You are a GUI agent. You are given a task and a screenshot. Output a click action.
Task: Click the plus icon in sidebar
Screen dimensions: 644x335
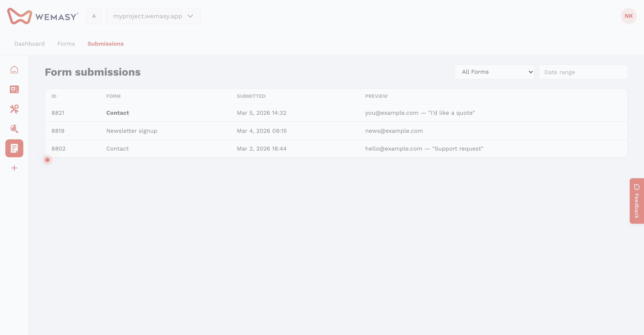tap(14, 168)
